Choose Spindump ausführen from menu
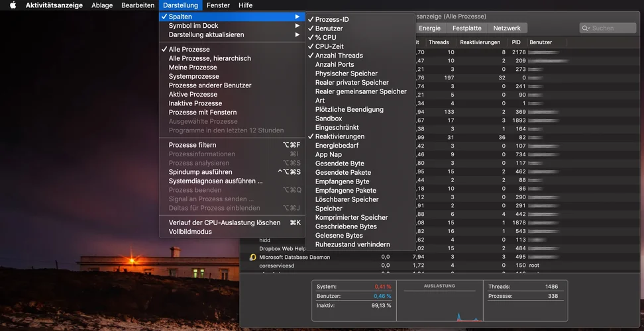The width and height of the screenshot is (644, 331). pyautogui.click(x=200, y=172)
